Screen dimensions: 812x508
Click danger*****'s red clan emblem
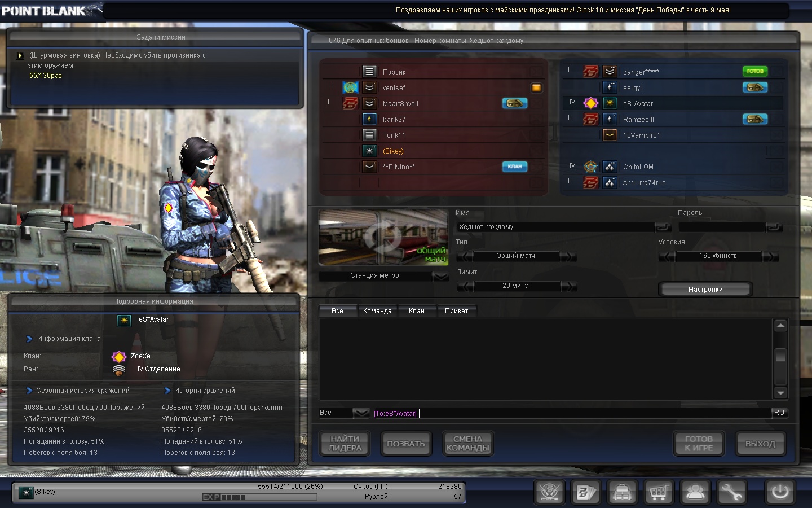[590, 72]
